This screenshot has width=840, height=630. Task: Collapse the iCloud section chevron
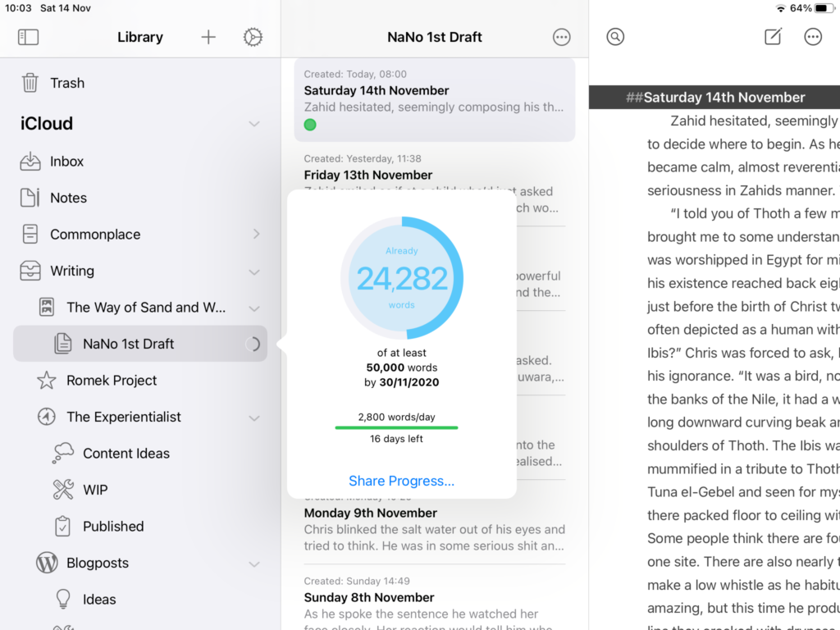pyautogui.click(x=254, y=124)
